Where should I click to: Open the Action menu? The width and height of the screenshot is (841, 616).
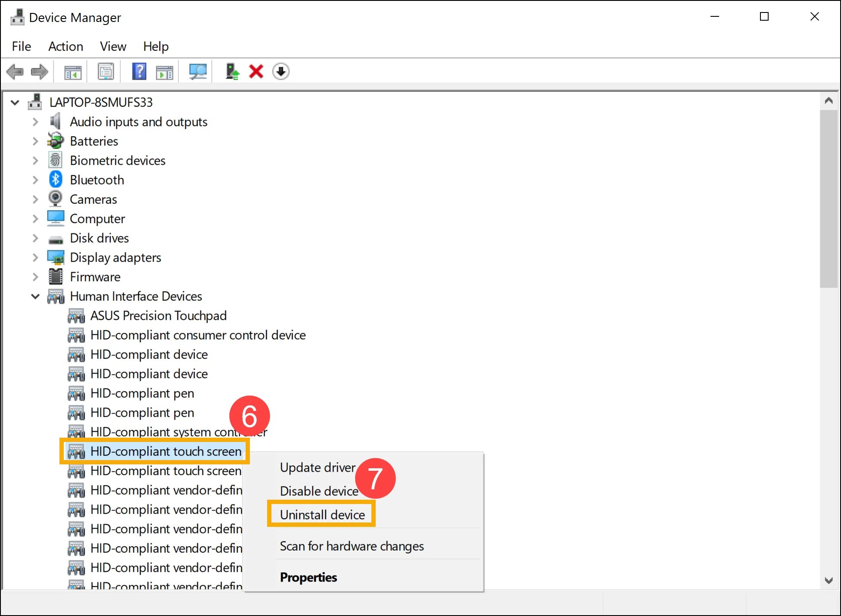click(65, 47)
